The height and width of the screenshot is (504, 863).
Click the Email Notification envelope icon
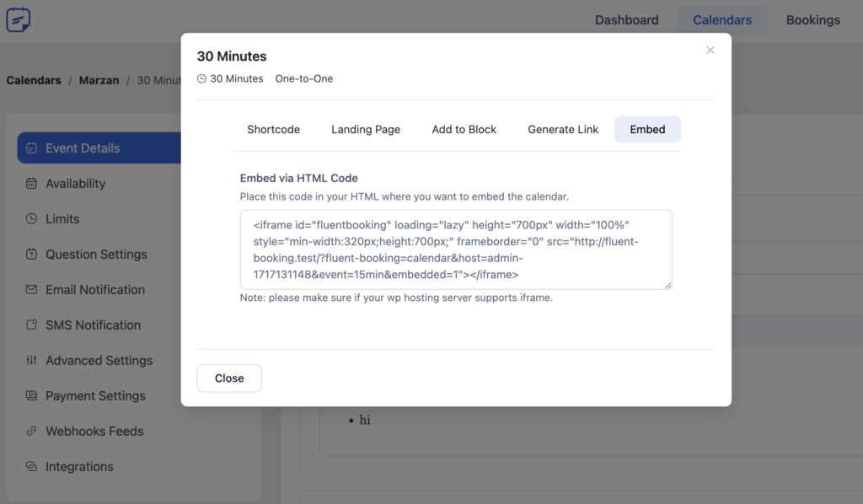click(x=31, y=290)
